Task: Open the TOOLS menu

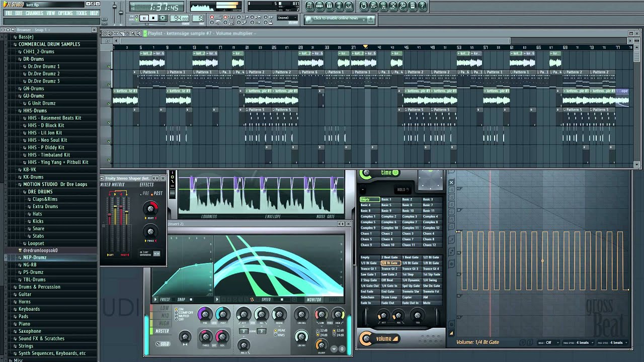Action: 82,13
